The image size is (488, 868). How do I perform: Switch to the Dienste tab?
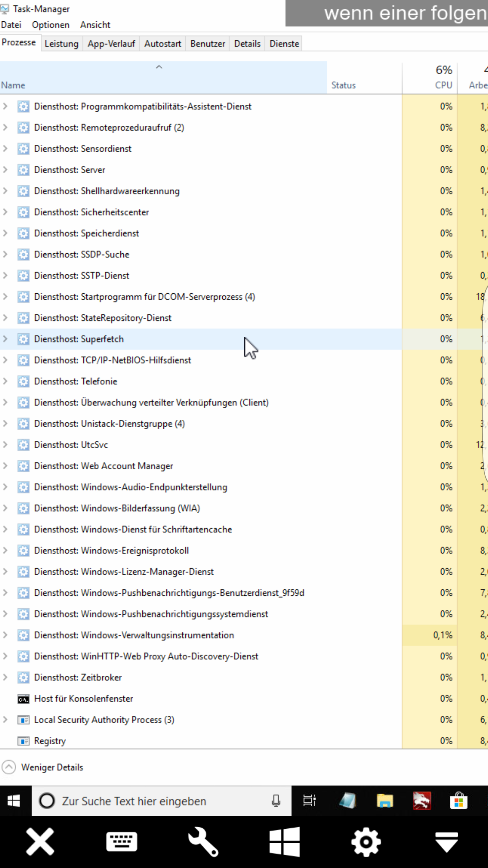tap(284, 44)
